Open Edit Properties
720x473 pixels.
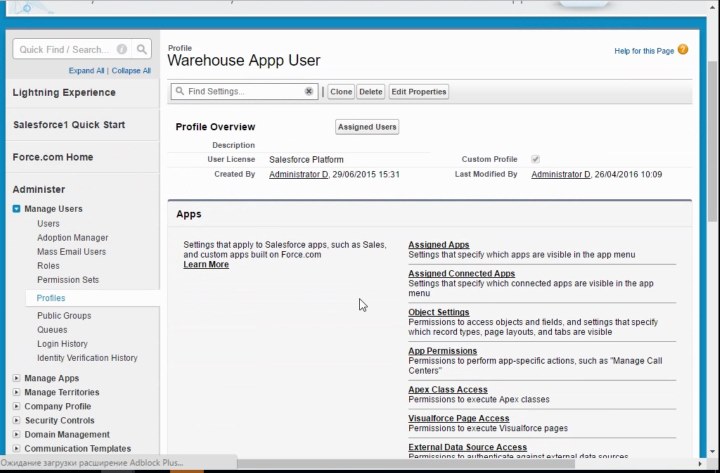click(x=419, y=91)
